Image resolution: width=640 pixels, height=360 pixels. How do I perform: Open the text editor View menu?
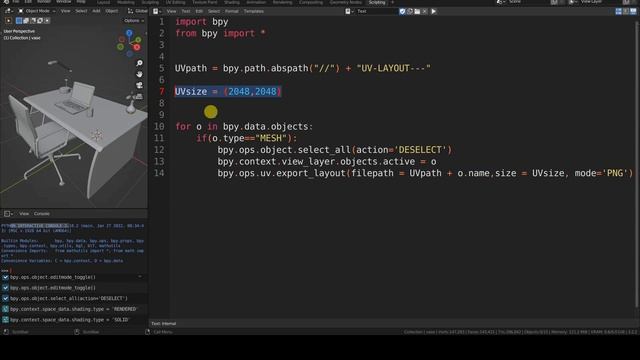(171, 11)
